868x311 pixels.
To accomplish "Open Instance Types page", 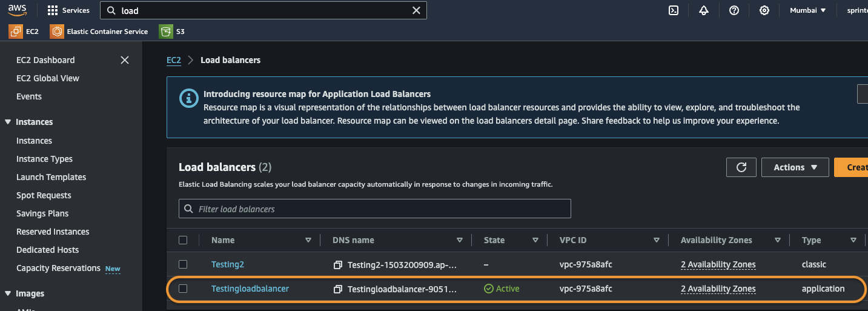I will (44, 159).
